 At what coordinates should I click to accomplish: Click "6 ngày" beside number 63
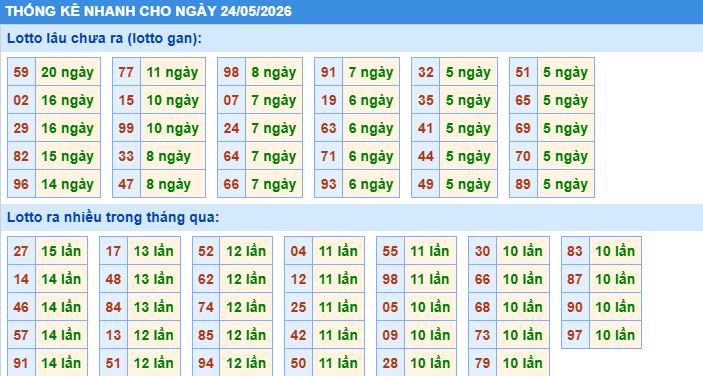371,128
